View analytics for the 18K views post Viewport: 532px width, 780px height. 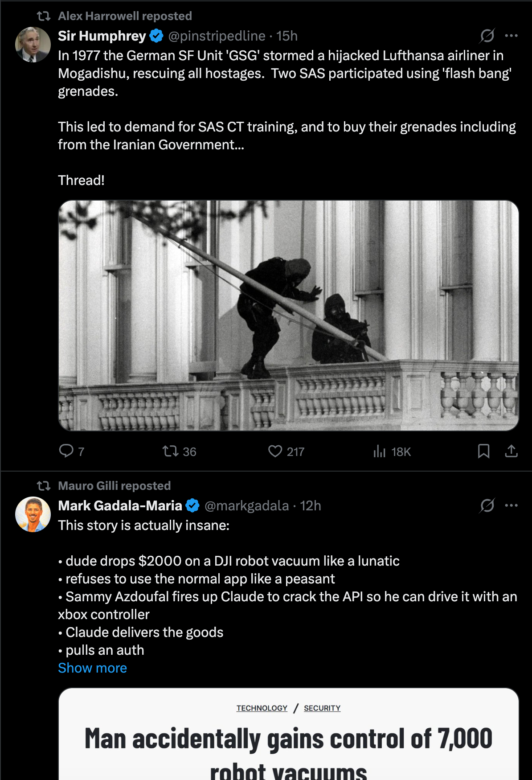tap(380, 452)
